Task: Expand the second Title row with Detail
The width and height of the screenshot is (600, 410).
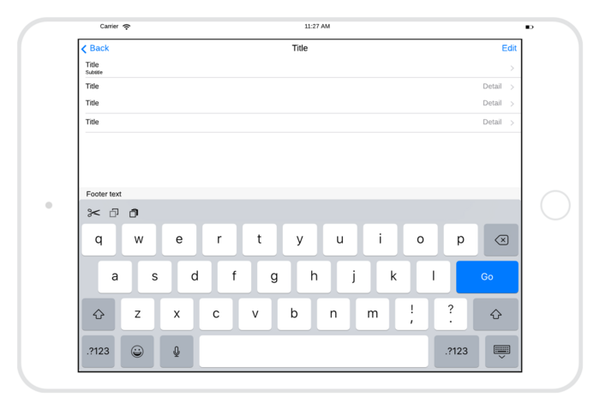Action: pyautogui.click(x=298, y=86)
